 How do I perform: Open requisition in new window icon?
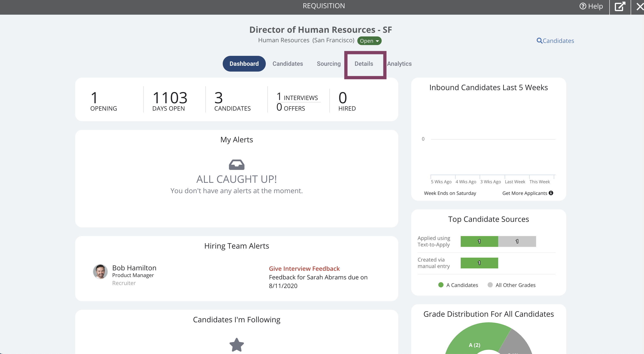click(620, 6)
